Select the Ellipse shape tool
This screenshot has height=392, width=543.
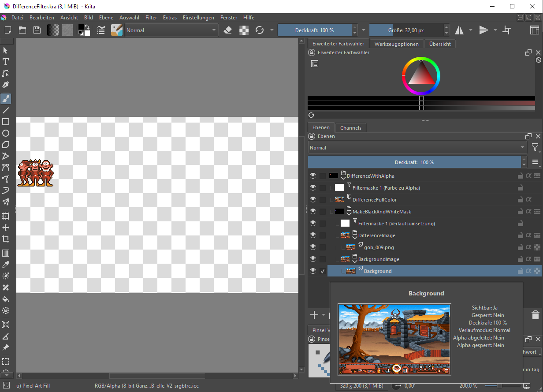point(6,133)
